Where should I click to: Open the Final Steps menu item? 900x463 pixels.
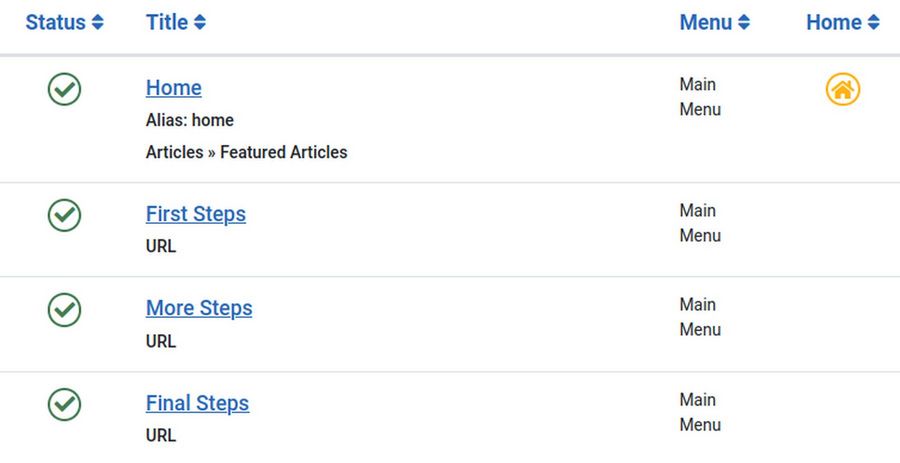tap(197, 403)
